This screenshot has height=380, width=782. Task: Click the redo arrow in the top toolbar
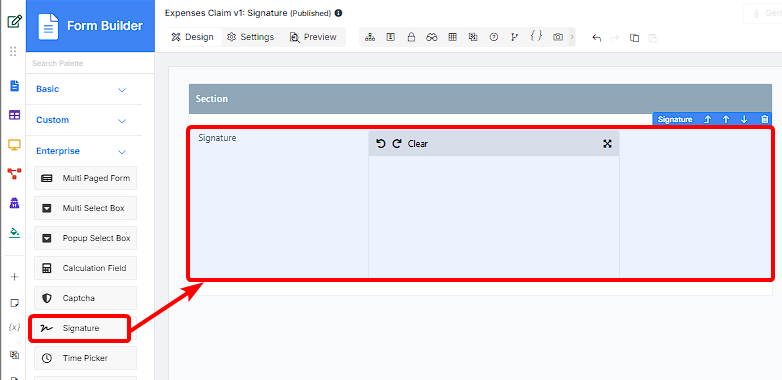point(614,38)
